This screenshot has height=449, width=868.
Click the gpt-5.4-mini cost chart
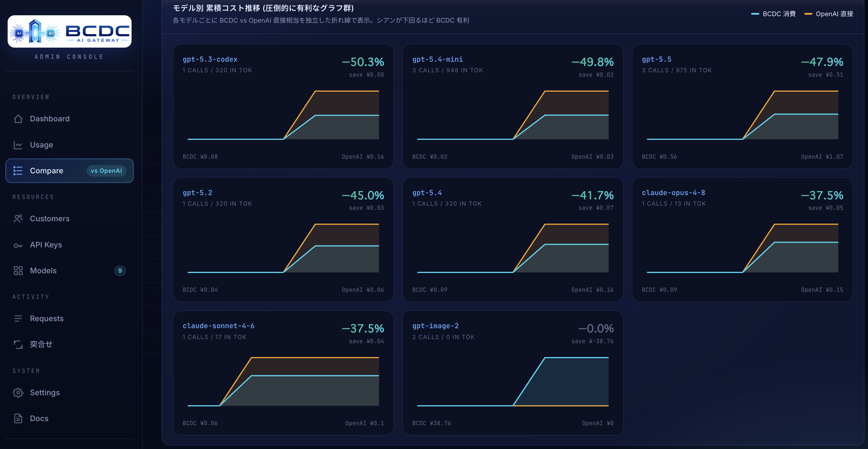512,115
